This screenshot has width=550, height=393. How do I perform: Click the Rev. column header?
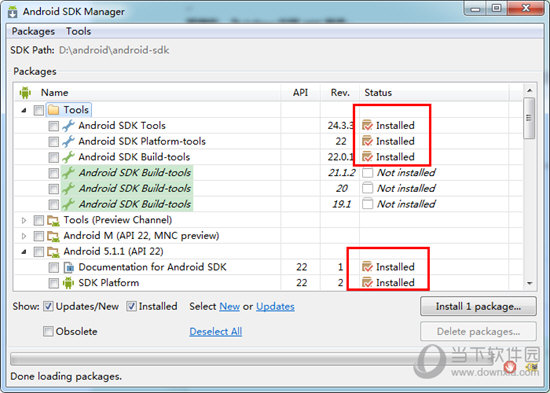(x=340, y=93)
